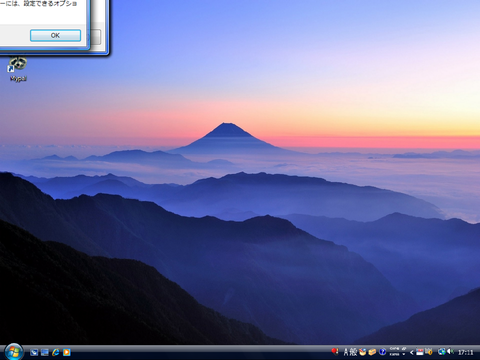Click the 17:11 taskbar clock
The width and height of the screenshot is (480, 360).
coord(466,352)
